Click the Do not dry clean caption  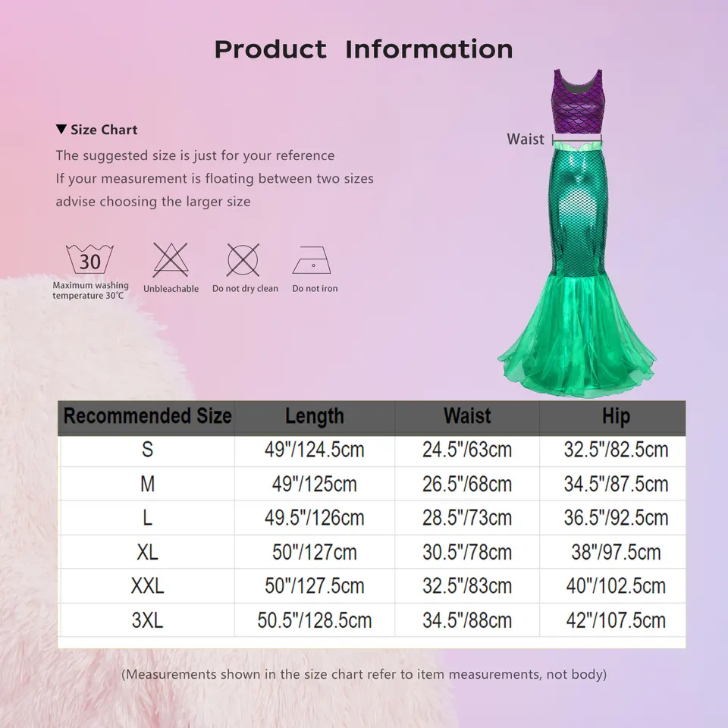pyautogui.click(x=245, y=288)
